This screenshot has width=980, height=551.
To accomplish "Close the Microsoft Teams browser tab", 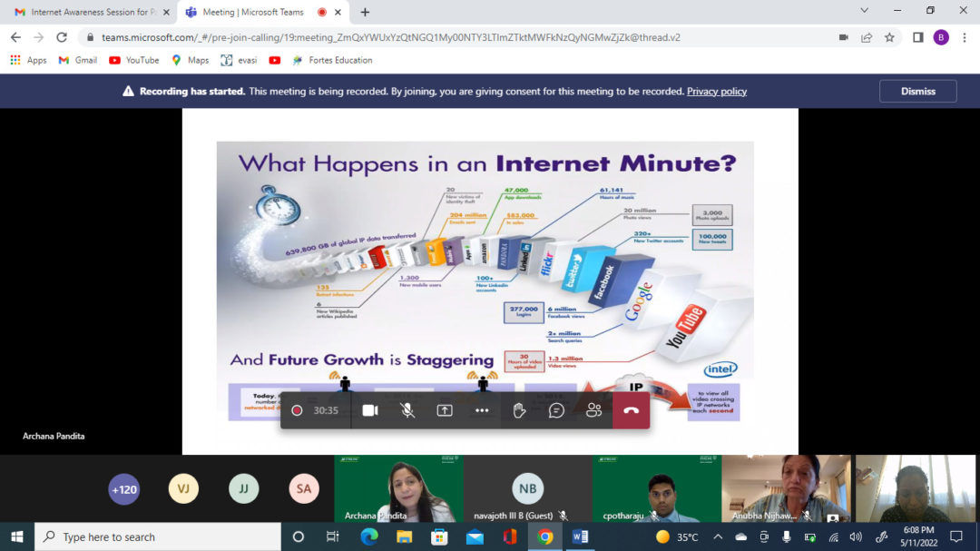I will click(338, 12).
